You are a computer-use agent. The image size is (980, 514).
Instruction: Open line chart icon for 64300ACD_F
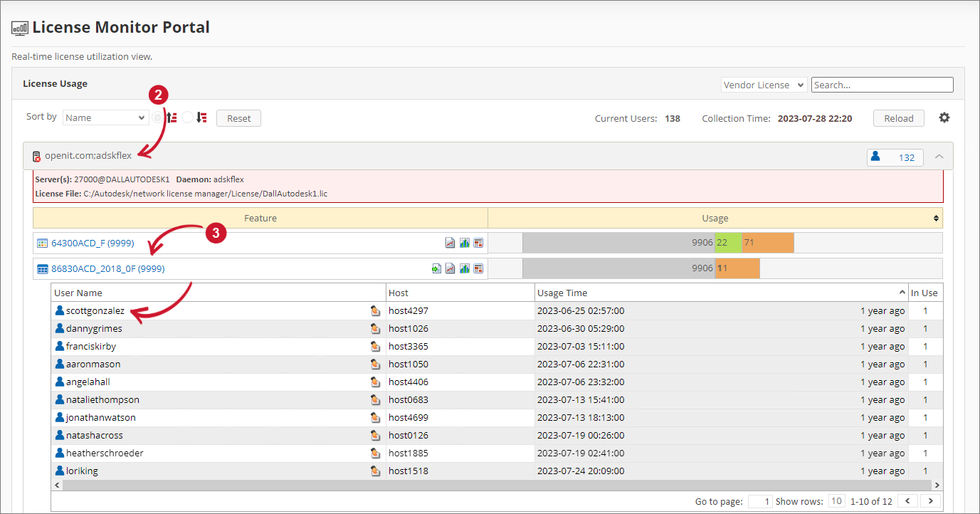click(x=450, y=243)
